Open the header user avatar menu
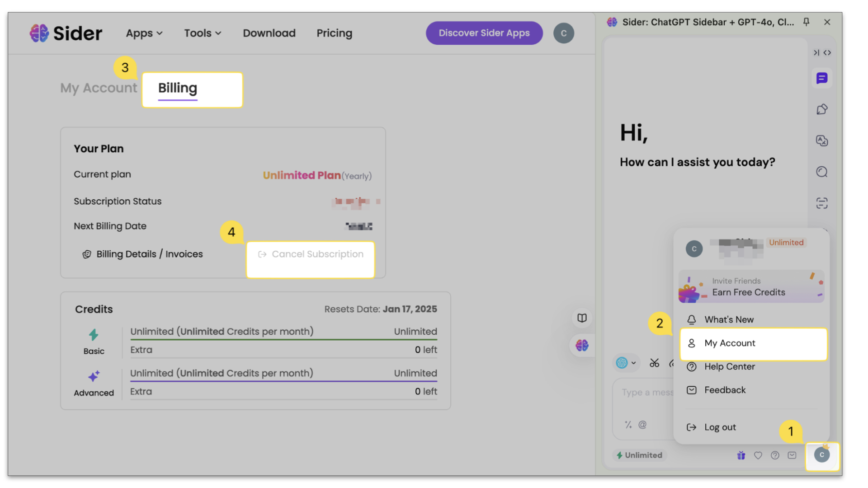The image size is (868, 488). tap(563, 33)
